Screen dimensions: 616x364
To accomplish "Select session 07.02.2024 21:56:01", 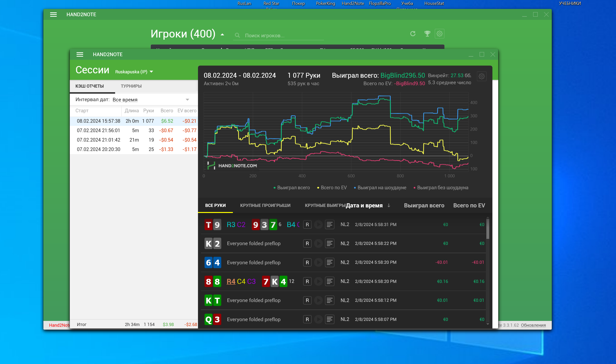I will [x=134, y=130].
